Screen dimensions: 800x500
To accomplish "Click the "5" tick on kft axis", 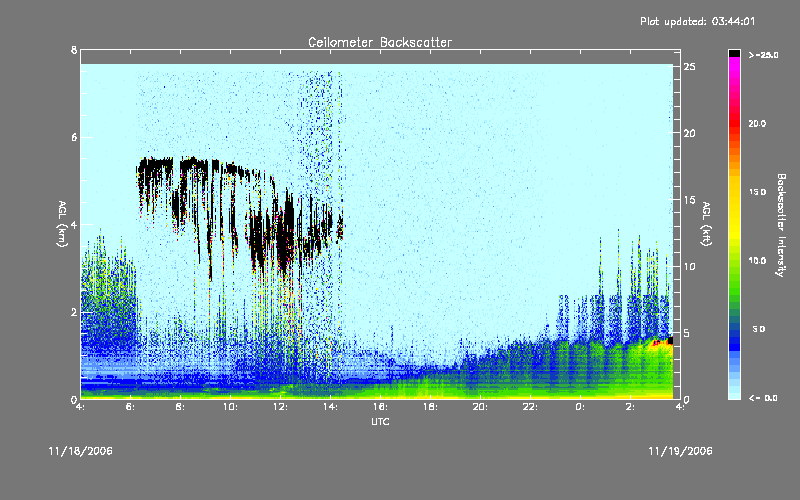I will tap(687, 333).
